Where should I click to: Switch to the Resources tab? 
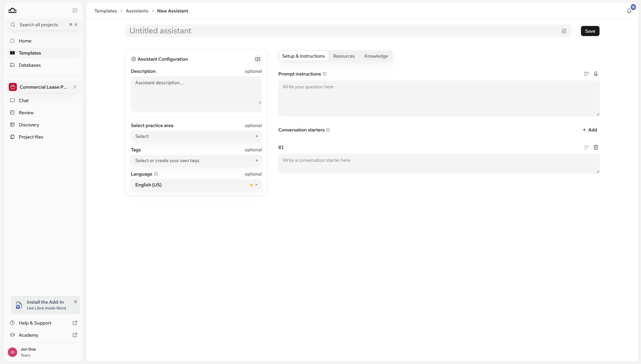[344, 56]
